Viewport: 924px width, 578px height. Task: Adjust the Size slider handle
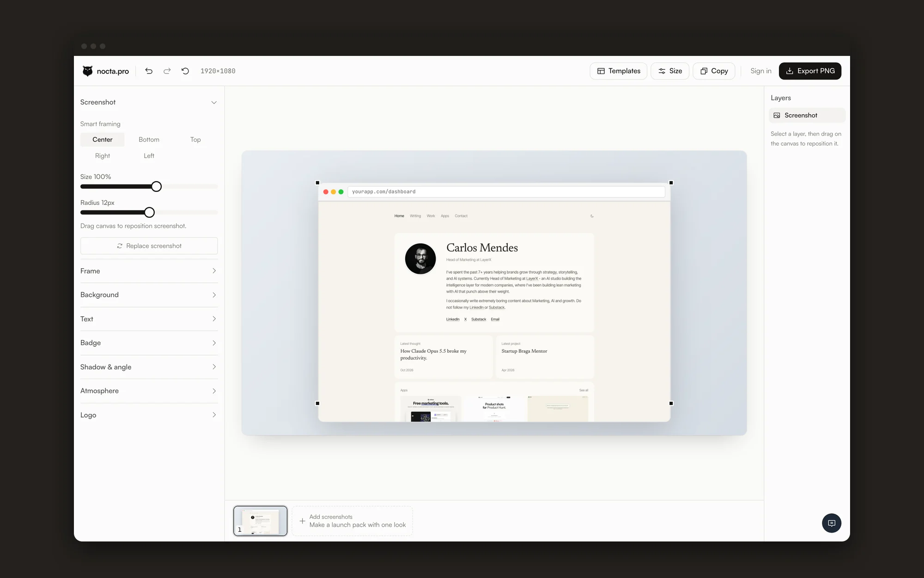click(157, 186)
